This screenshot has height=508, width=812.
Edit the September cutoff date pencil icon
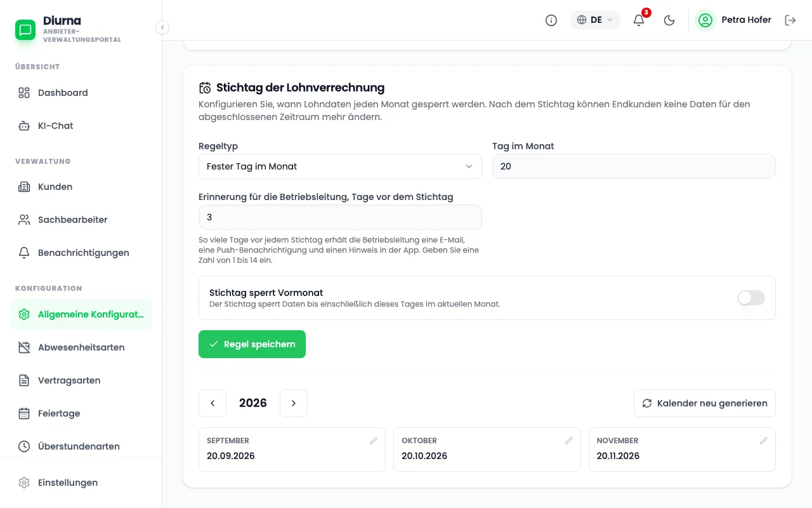click(374, 441)
